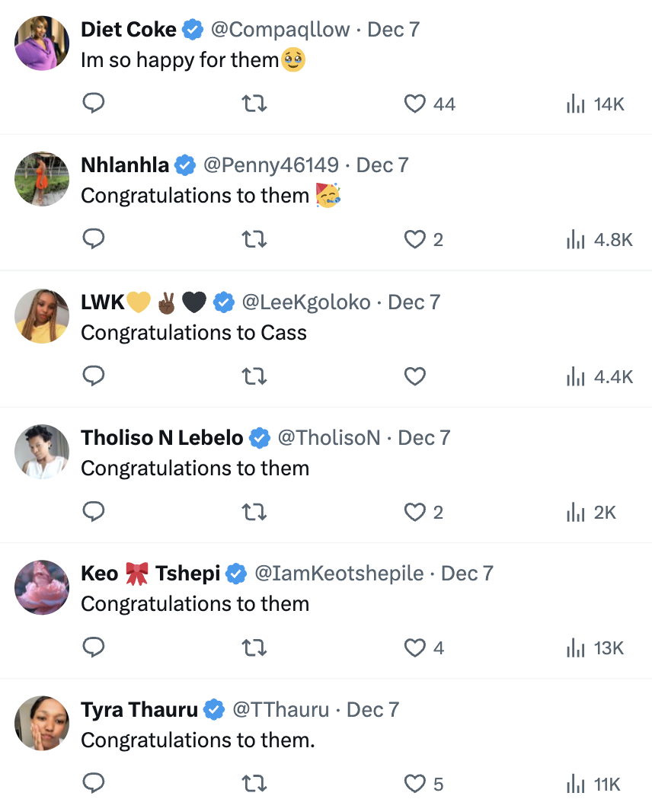
Task: Reply to Keo Tshepi's tweet
Action: click(93, 648)
